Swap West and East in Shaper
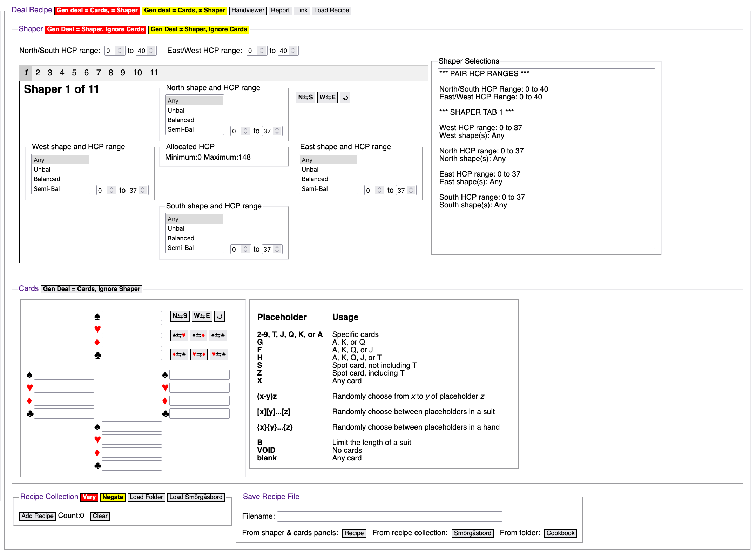The image size is (756, 558). tap(327, 97)
